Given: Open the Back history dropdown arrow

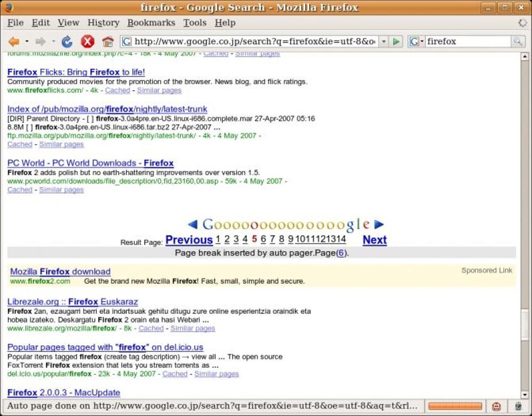Looking at the screenshot, I should 27,42.
